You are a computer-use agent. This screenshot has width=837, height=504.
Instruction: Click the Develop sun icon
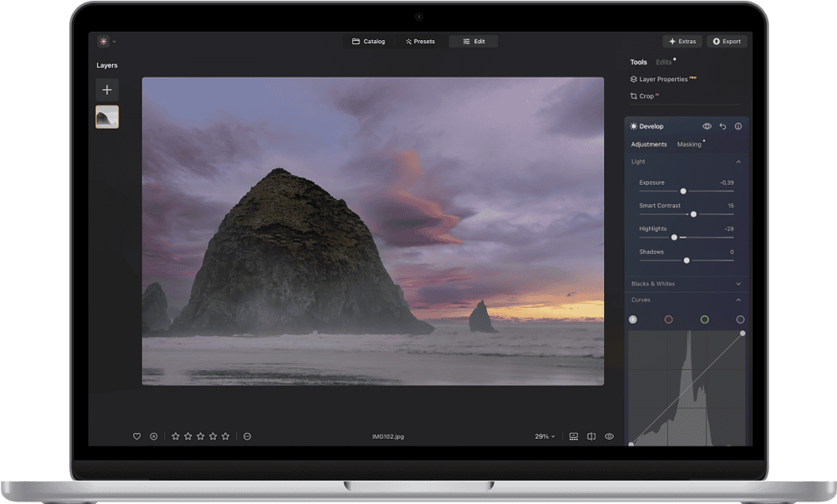coord(633,127)
